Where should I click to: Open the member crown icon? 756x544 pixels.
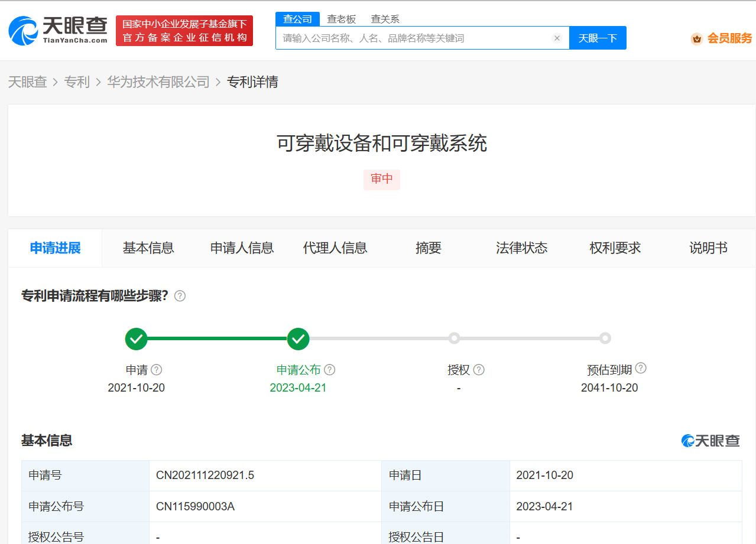[x=697, y=38]
